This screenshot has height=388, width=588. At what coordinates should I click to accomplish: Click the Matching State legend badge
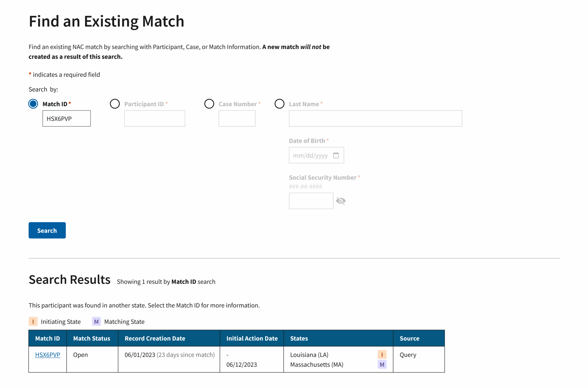click(x=96, y=322)
